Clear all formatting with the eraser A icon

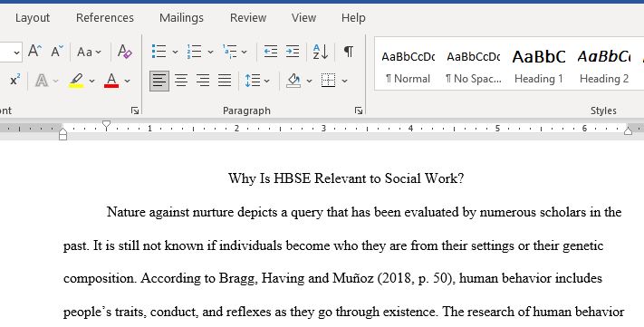(124, 52)
